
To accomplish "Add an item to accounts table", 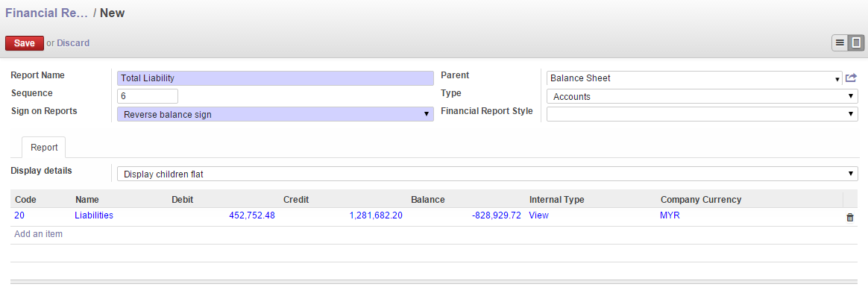I will tap(38, 234).
